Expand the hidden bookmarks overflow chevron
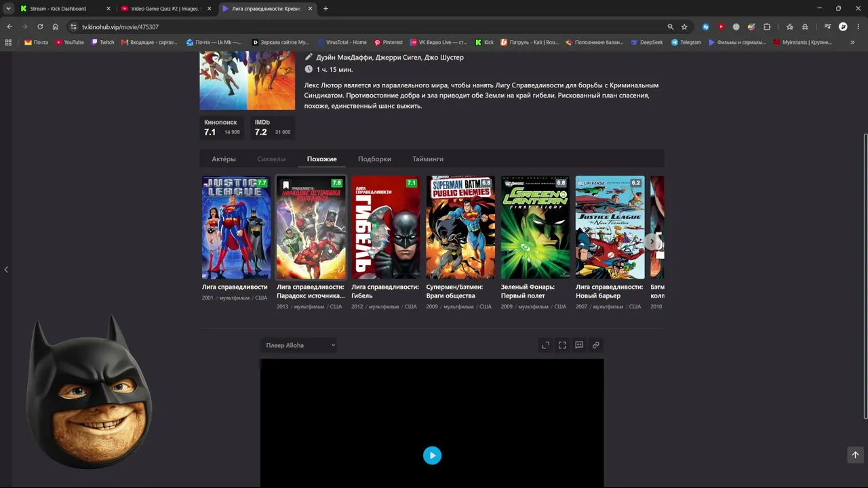This screenshot has height=488, width=868. (852, 42)
